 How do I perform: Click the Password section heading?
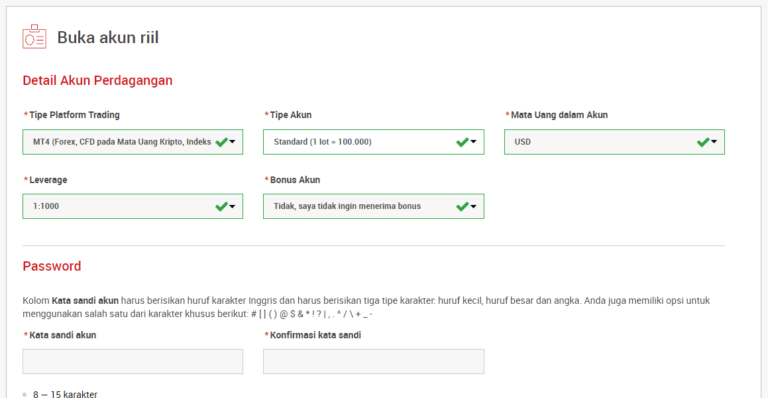coord(52,266)
